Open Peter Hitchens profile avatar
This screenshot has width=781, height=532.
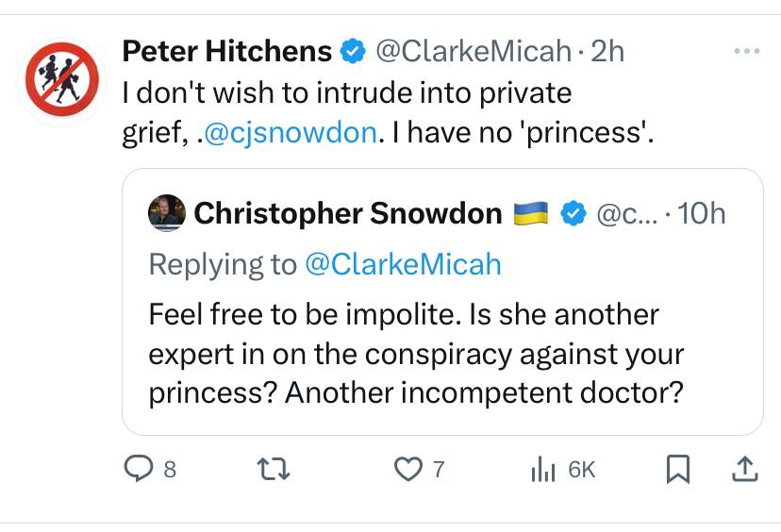click(x=62, y=79)
